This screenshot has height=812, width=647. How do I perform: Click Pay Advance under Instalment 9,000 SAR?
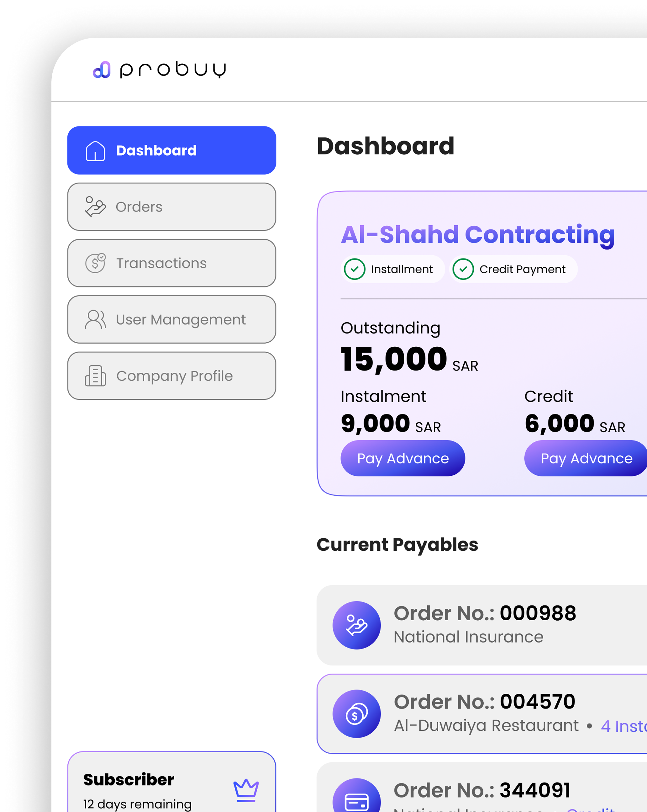tap(402, 458)
